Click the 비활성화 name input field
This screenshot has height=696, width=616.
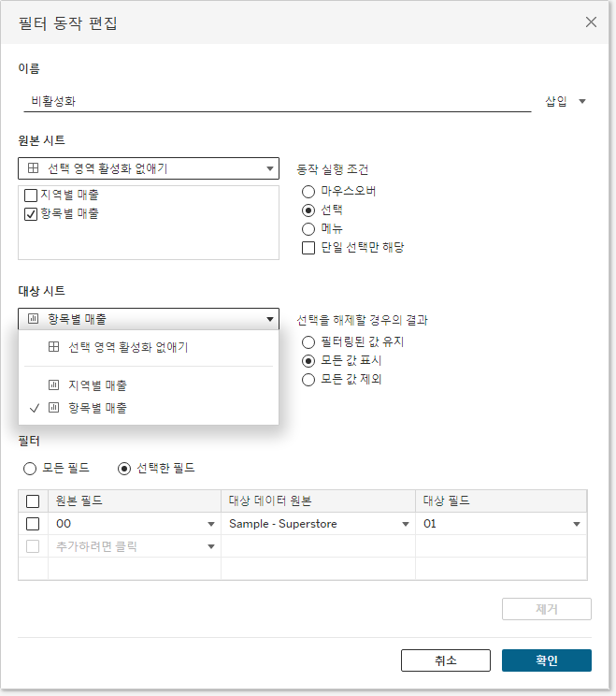point(278,102)
